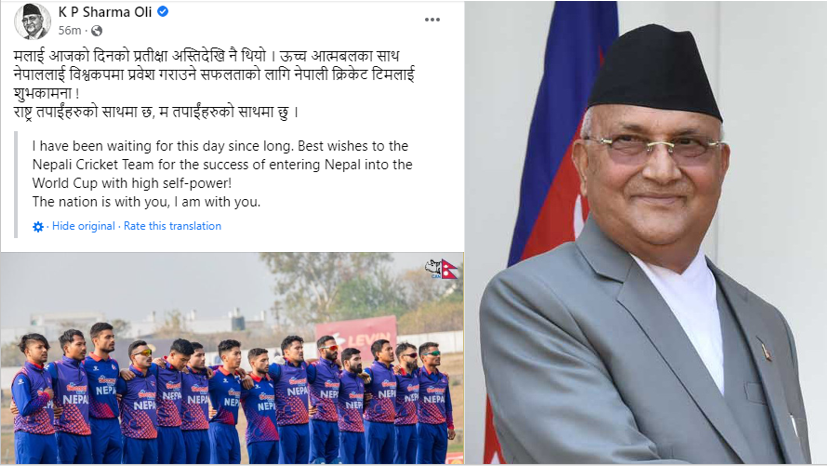Click the Nepali-language original post text
This screenshot has width=827, height=466.
tap(214, 84)
